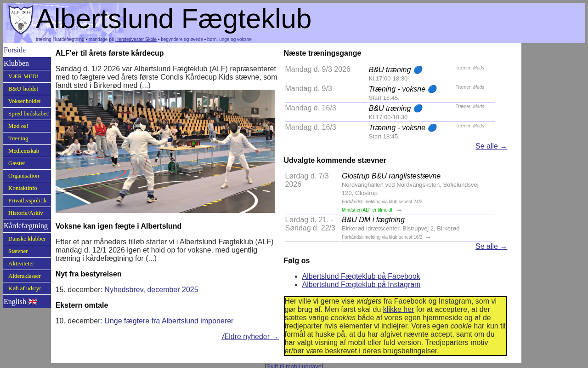Screen dimensions: 588x368
Task: Follow the Herstedvester Skole link in header
Action: click(136, 40)
